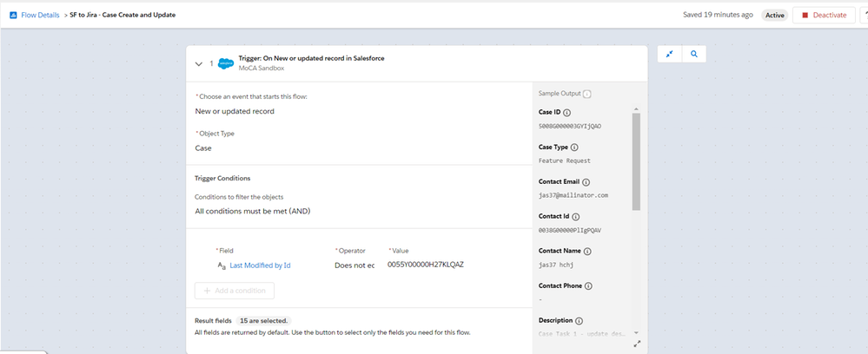Click the Contact Name info icon

coord(587,251)
